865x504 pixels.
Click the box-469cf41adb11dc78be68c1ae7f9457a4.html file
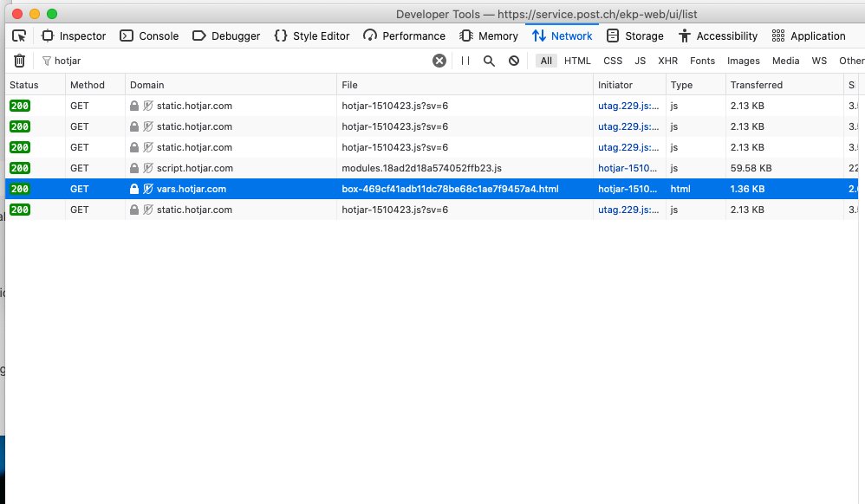coord(450,189)
